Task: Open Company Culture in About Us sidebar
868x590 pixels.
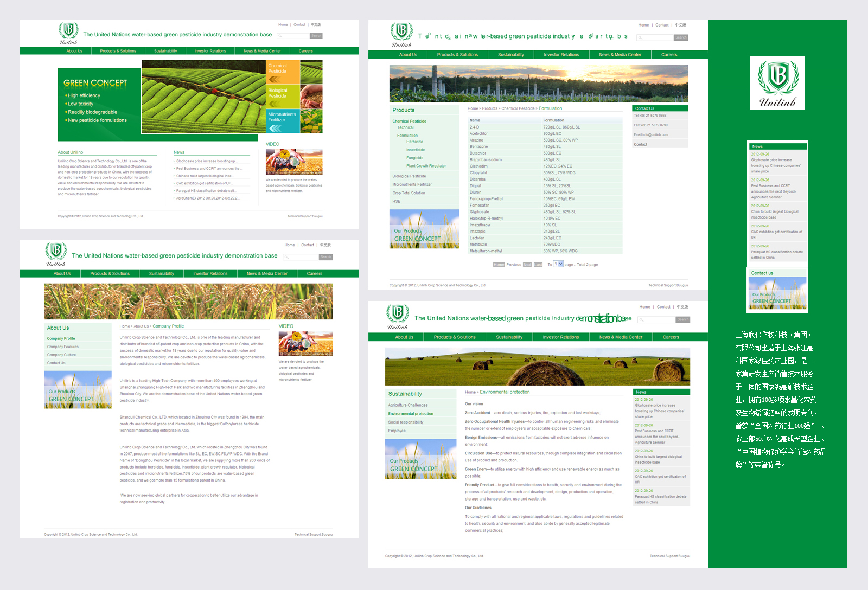Action: (x=61, y=355)
